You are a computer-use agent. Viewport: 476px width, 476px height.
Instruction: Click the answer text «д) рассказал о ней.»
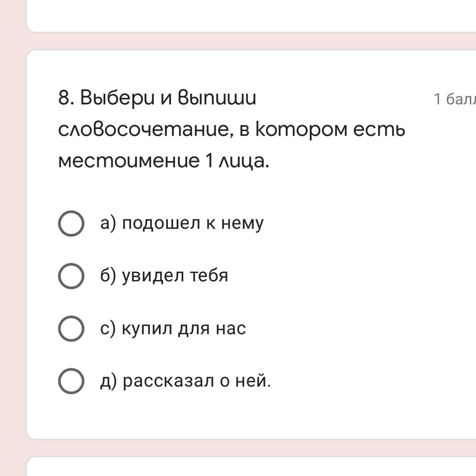point(185,381)
